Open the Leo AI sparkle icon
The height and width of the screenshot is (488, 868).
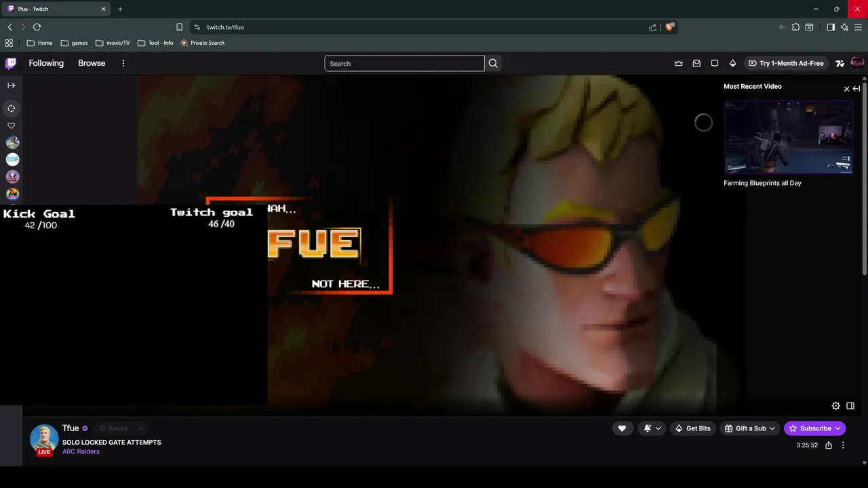click(844, 27)
